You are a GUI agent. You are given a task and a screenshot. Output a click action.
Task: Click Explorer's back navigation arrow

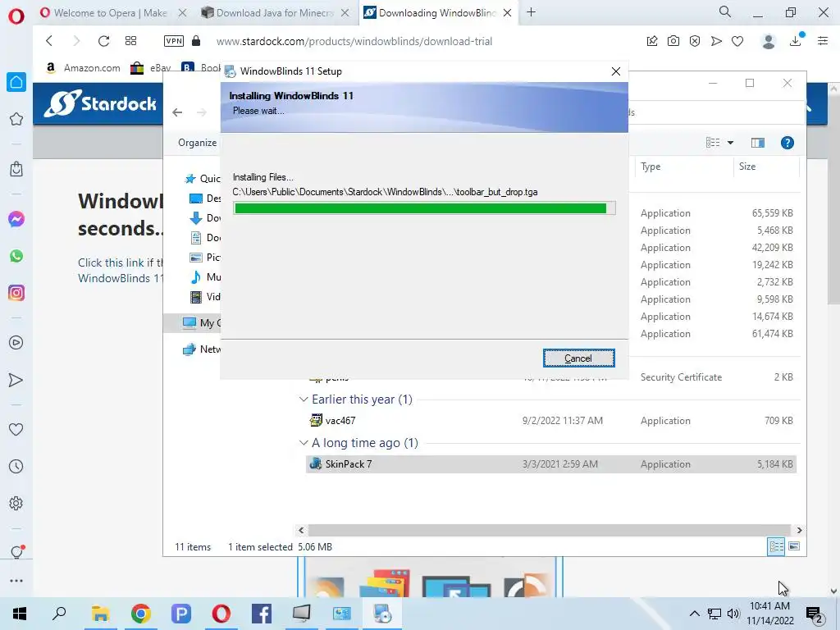pyautogui.click(x=177, y=112)
